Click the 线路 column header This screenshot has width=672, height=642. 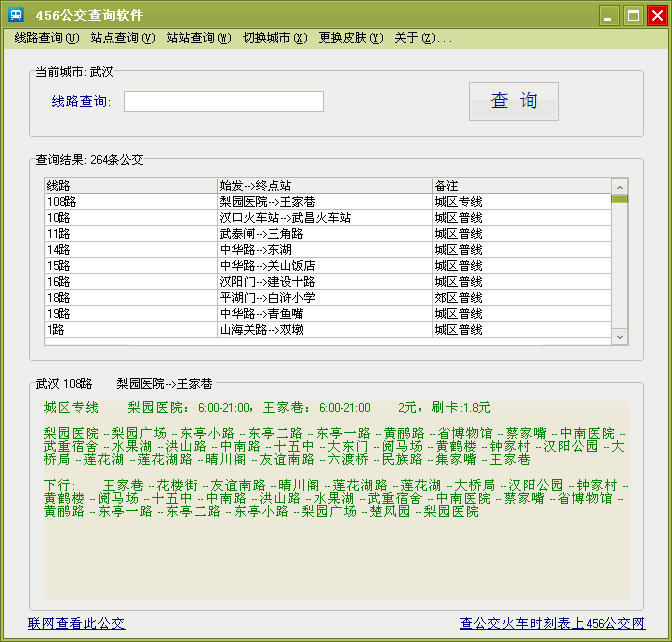130,186
